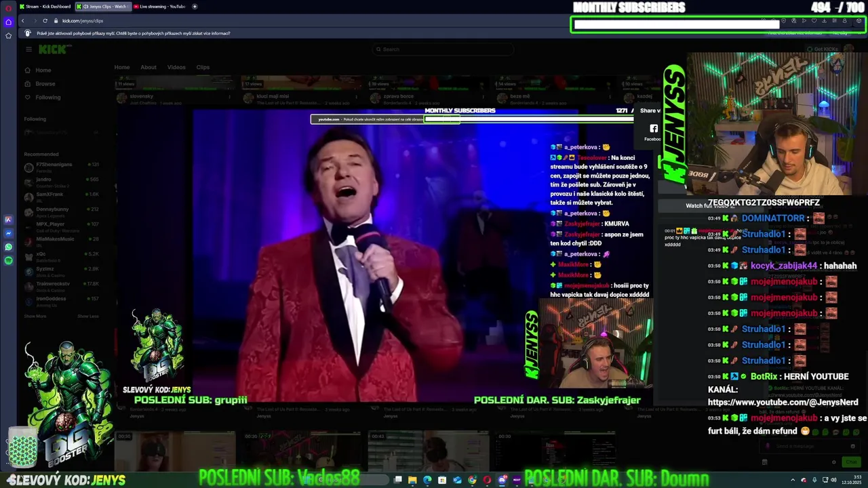Image resolution: width=868 pixels, height=488 pixels.
Task: Click the Facebook share icon
Action: 654,128
